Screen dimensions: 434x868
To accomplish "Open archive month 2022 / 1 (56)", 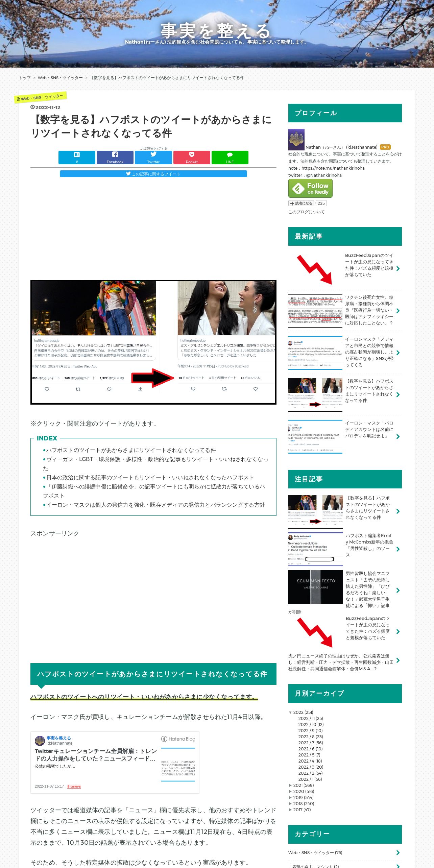I will [310, 779].
